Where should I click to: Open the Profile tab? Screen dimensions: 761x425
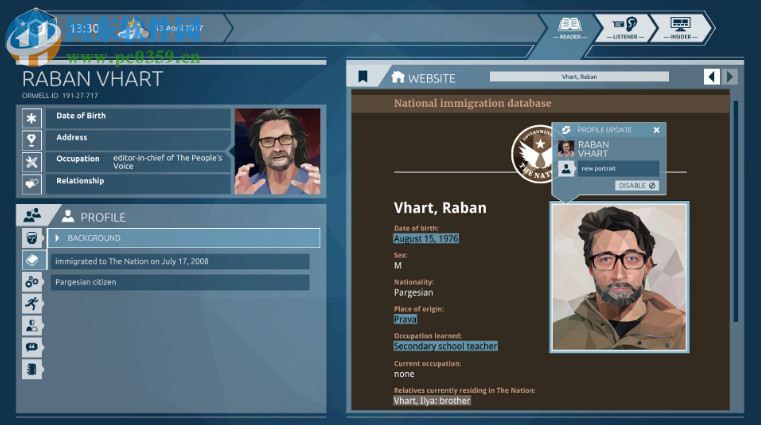pos(94,217)
